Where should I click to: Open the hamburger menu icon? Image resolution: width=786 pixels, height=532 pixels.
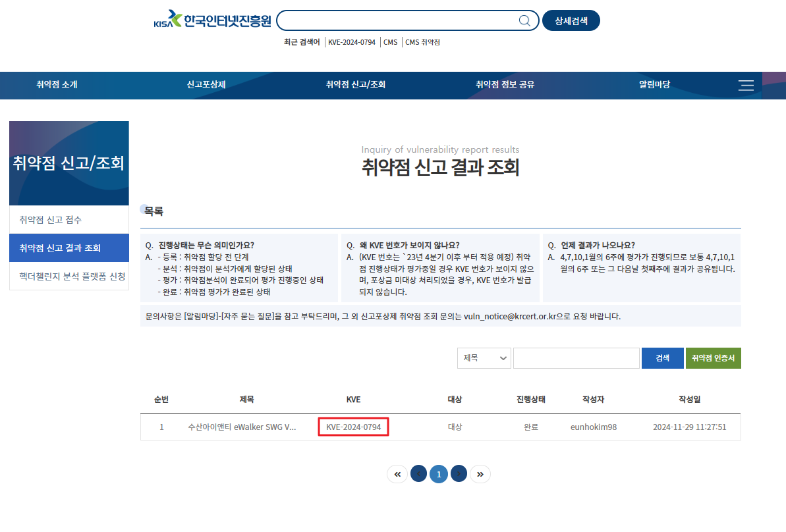click(x=746, y=85)
